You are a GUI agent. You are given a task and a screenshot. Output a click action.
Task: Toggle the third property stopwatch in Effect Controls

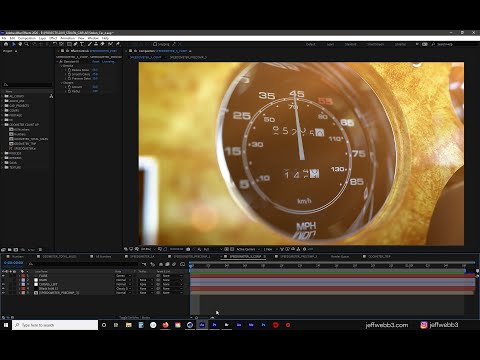pyautogui.click(x=69, y=78)
